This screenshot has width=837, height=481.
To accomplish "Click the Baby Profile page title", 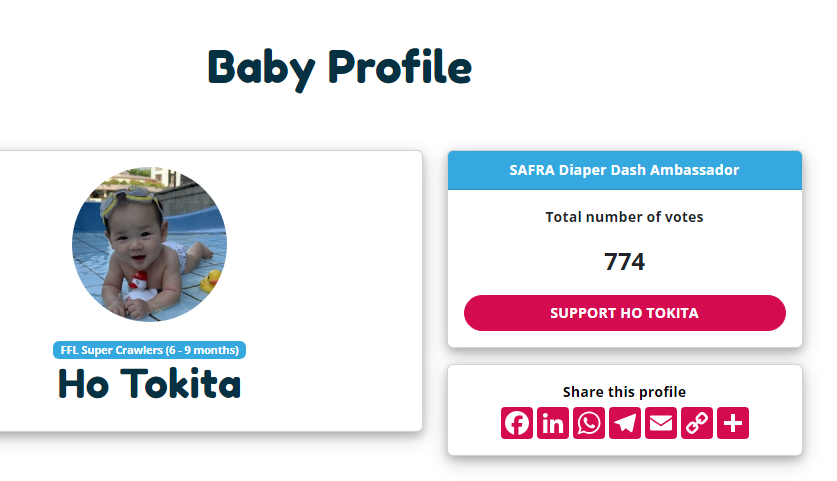I will 339,67.
